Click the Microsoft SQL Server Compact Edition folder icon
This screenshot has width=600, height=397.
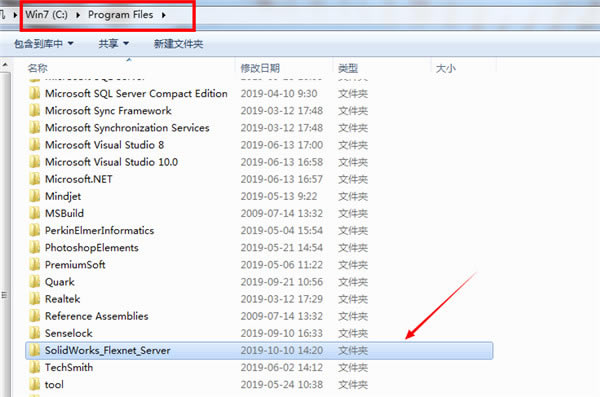pos(34,93)
